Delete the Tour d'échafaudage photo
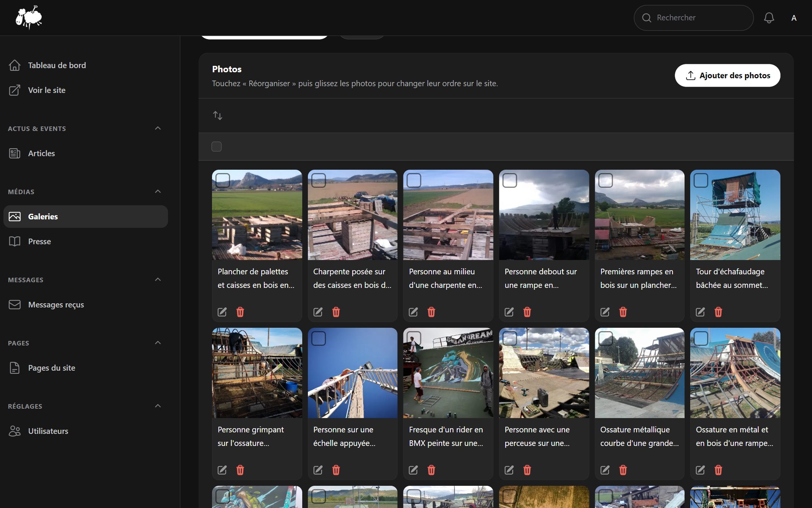 [718, 312]
